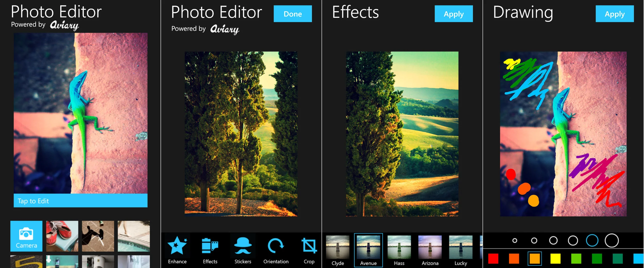Select the Orientation tool

tap(276, 250)
